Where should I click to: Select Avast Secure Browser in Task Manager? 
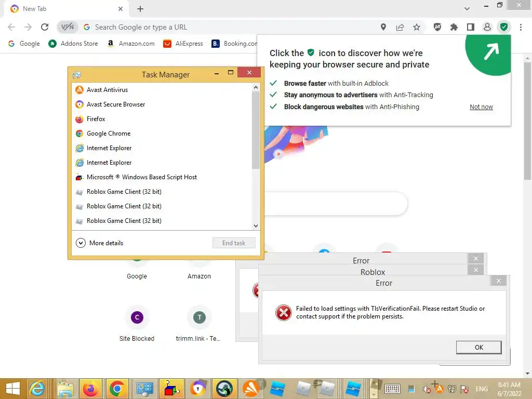click(x=162, y=104)
